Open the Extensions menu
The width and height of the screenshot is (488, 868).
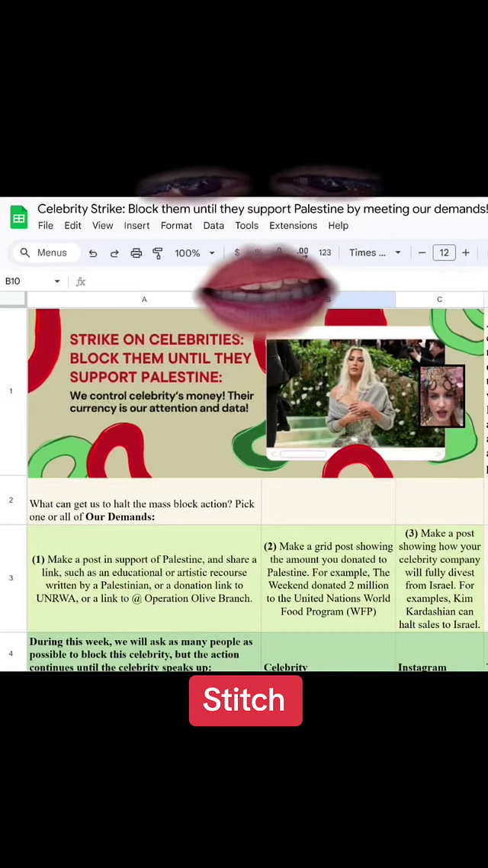[x=294, y=225]
